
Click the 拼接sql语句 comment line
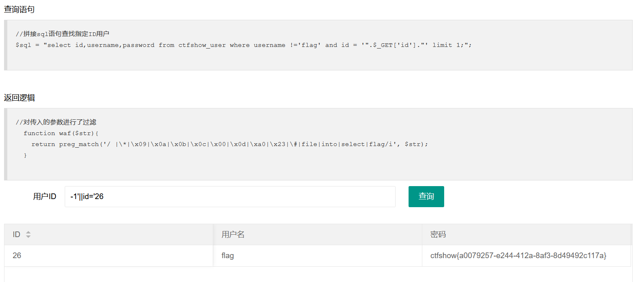click(x=62, y=34)
